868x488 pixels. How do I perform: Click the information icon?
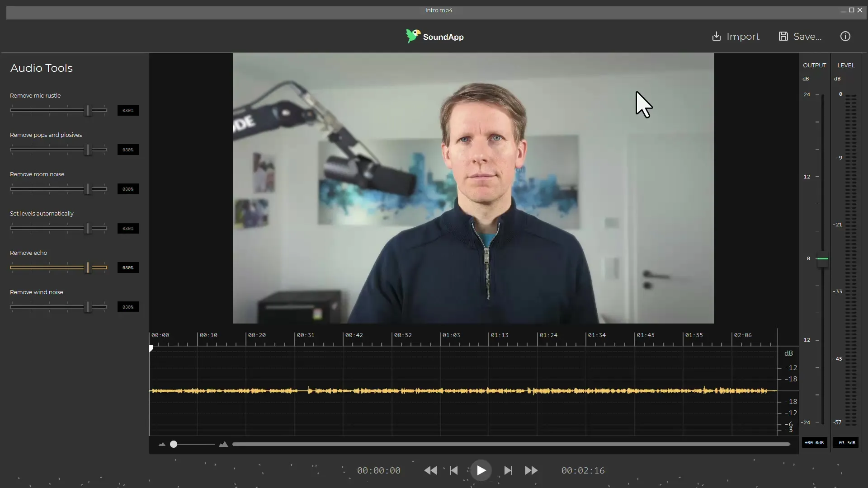(845, 36)
